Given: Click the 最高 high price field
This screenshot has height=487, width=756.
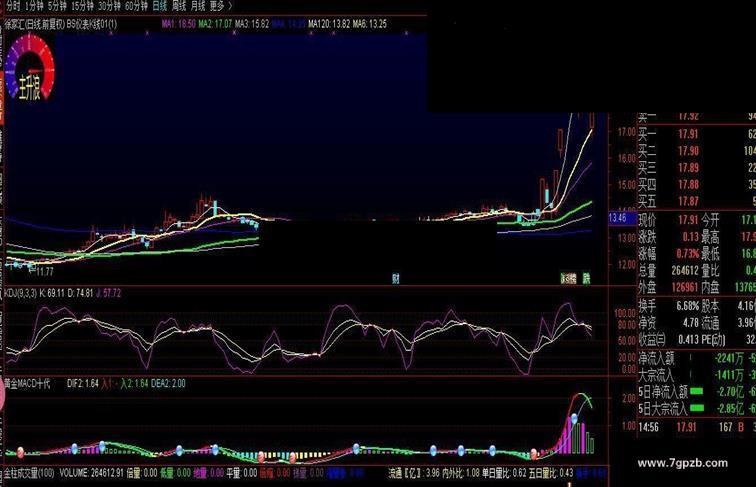Looking at the screenshot, I should 728,237.
